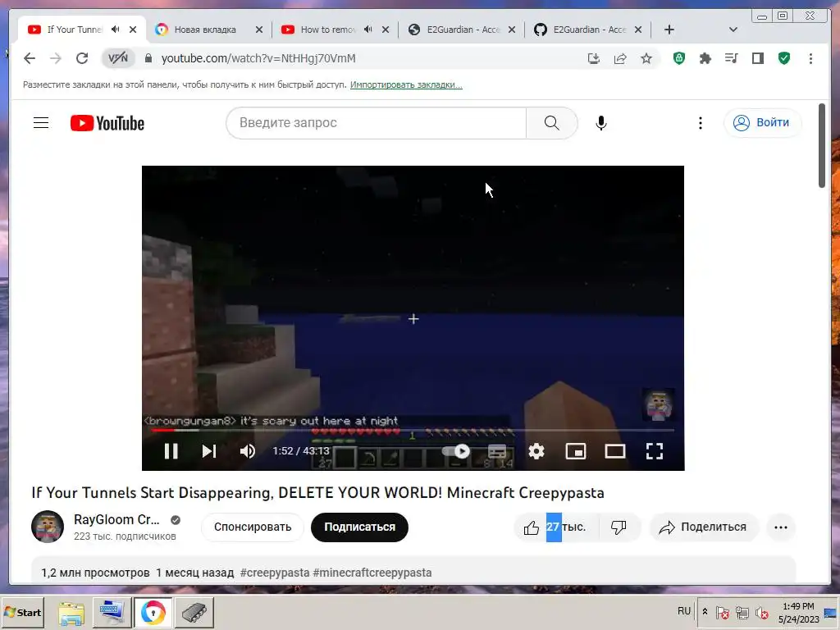Screen dimensions: 840x630
Task: Click the install/download page icon
Action: pyautogui.click(x=594, y=58)
